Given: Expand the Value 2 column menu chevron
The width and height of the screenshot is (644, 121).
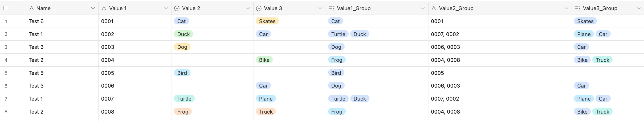Looking at the screenshot, I should click(x=247, y=8).
